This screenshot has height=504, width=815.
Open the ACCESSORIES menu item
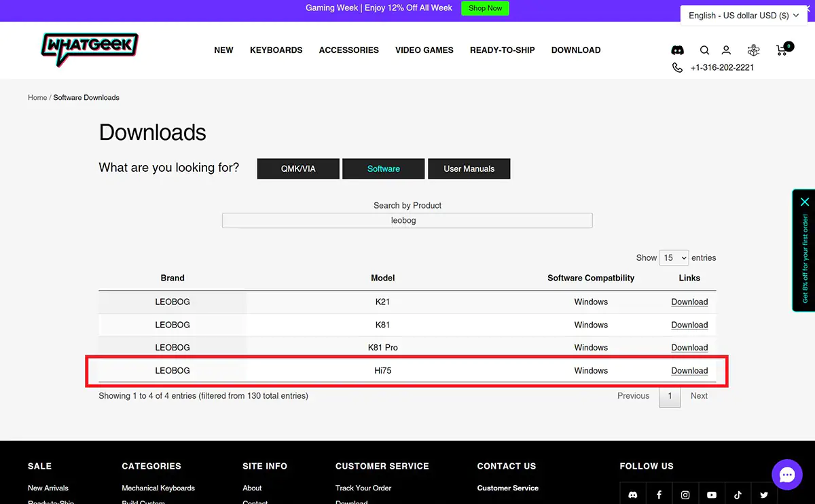[x=349, y=50]
